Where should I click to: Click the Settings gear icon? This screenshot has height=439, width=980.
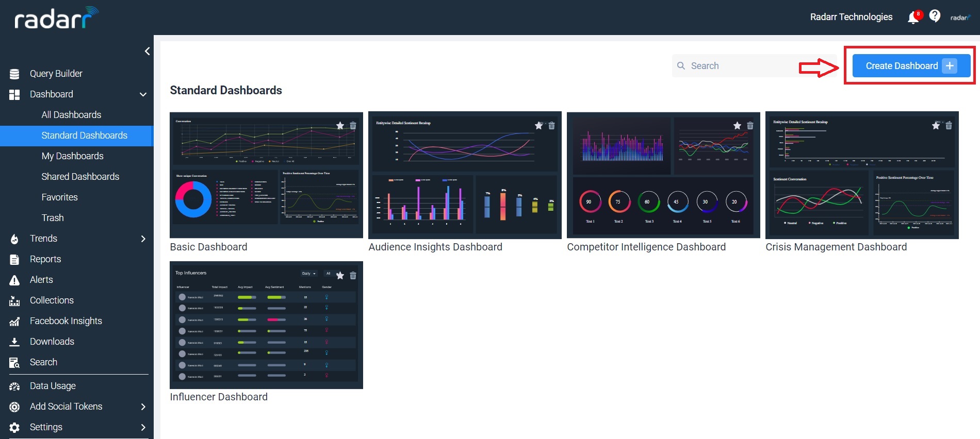[x=14, y=427]
